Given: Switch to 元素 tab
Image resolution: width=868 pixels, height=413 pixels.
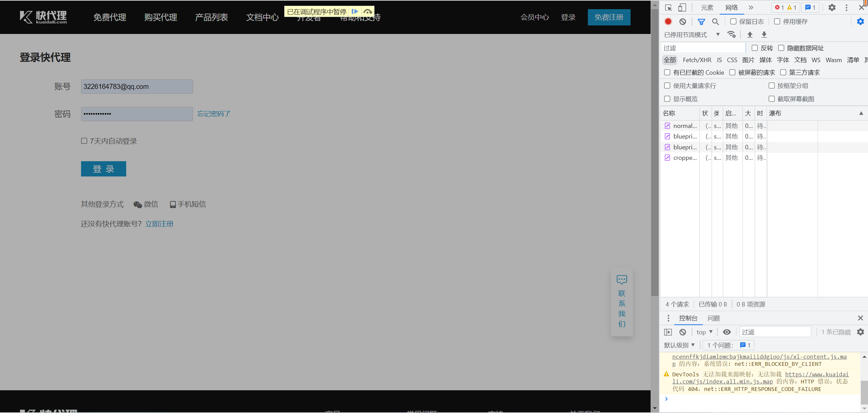Looking at the screenshot, I should (707, 7).
